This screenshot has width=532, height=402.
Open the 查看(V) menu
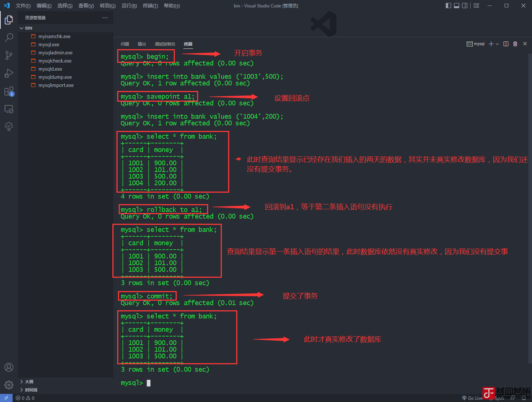(86, 6)
